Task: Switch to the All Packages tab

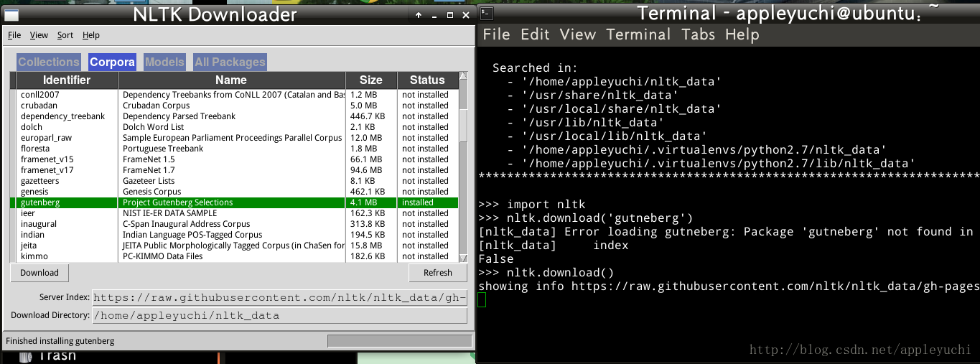Action: pyautogui.click(x=230, y=62)
